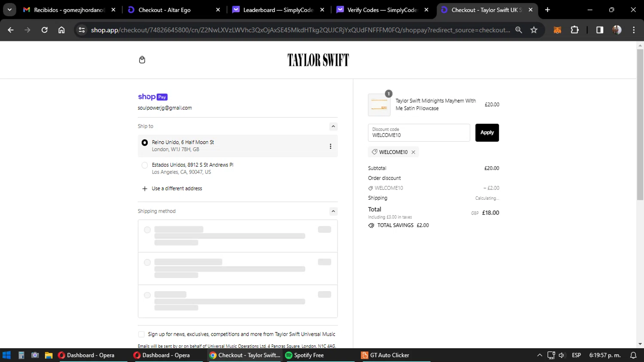The image size is (644, 362).
Task: Open the network icon in system tray
Action: pos(551,355)
